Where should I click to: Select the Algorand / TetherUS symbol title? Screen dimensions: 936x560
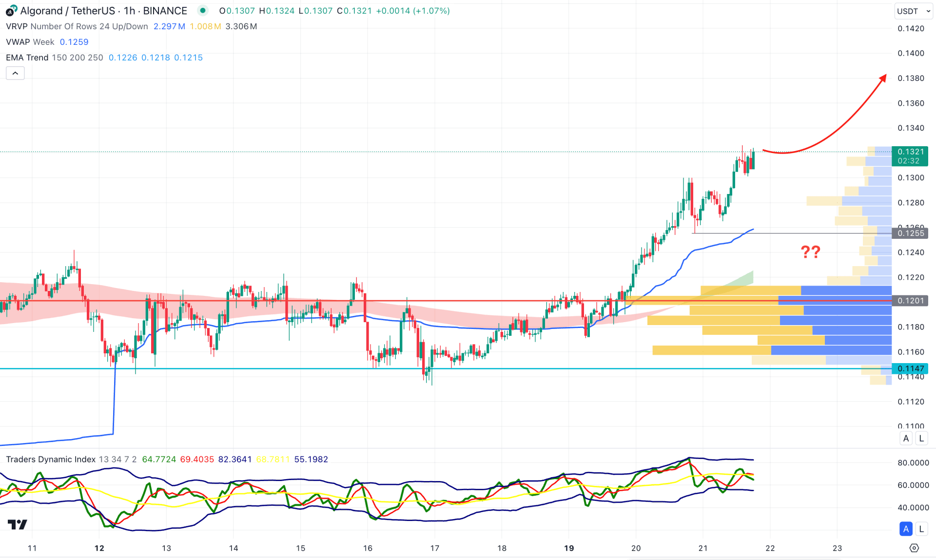pos(103,11)
